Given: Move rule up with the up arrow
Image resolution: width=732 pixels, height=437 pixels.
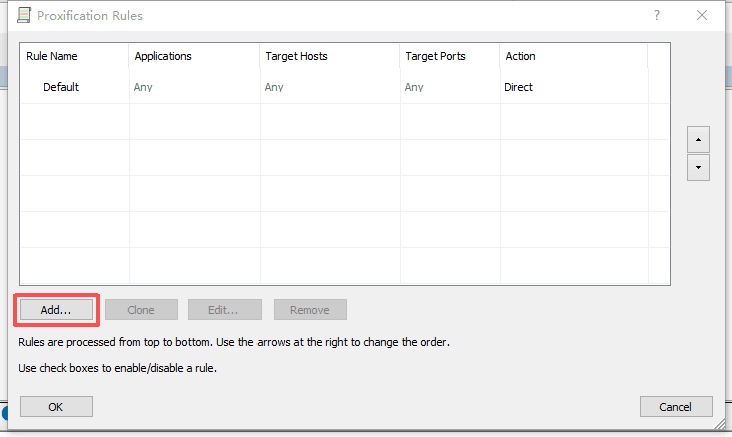Looking at the screenshot, I should tap(699, 138).
